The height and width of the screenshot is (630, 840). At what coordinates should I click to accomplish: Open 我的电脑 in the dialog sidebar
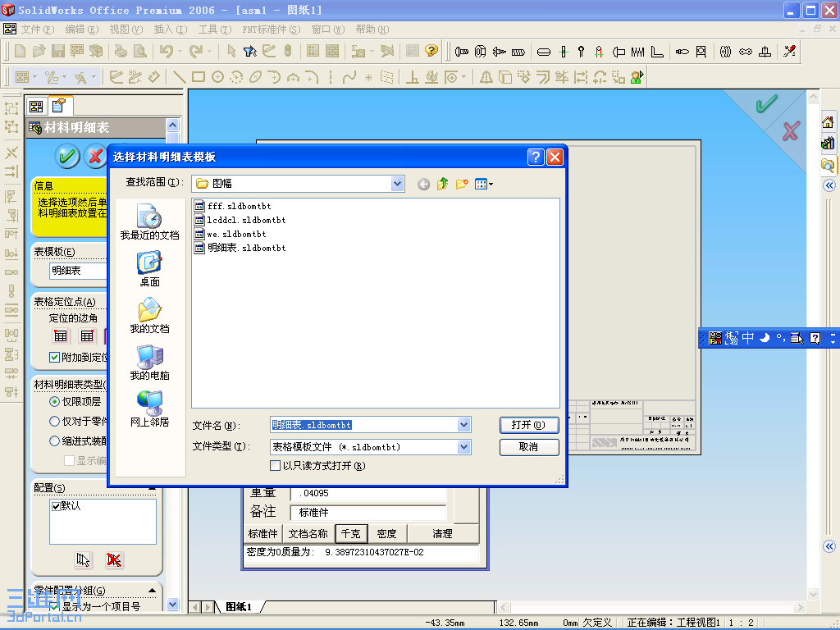pos(151,363)
